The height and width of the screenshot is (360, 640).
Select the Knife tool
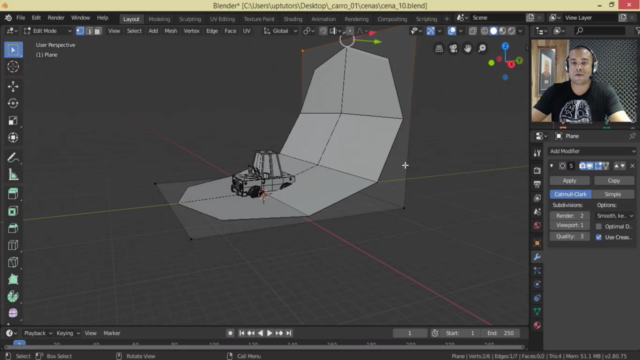13,262
